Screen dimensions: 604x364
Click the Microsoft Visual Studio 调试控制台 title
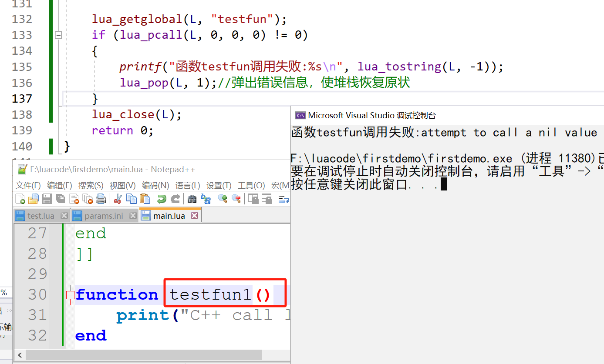[372, 115]
